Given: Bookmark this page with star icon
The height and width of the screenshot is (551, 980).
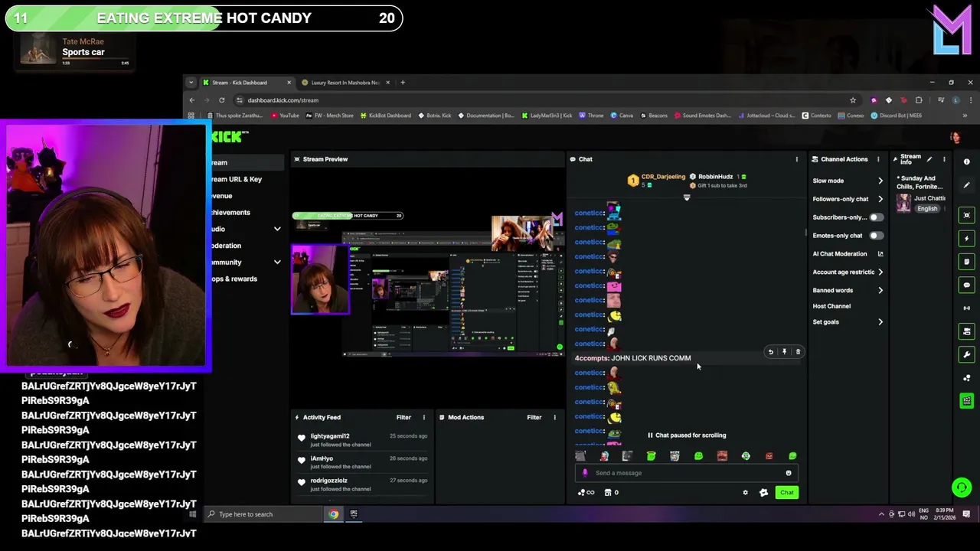Looking at the screenshot, I should click(853, 100).
